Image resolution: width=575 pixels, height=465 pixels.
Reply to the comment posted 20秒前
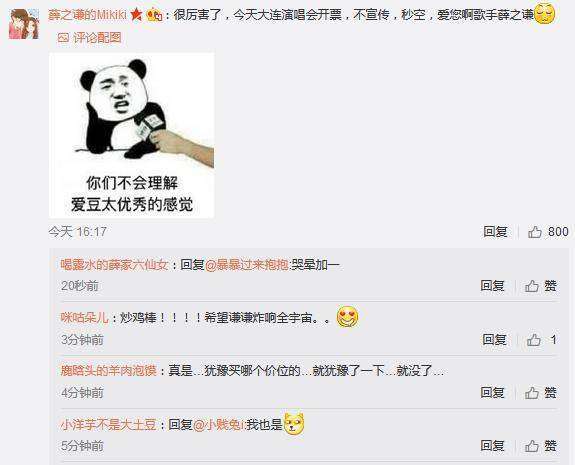pyautogui.click(x=492, y=286)
